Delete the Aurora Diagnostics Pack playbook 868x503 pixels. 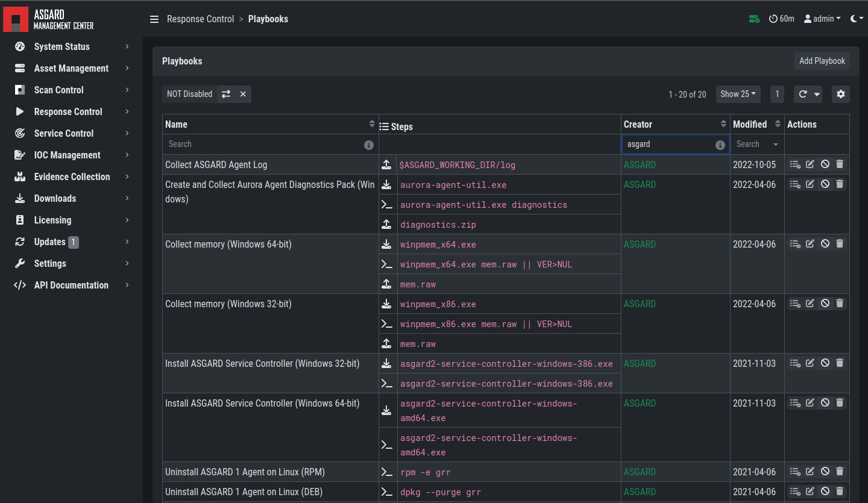840,184
